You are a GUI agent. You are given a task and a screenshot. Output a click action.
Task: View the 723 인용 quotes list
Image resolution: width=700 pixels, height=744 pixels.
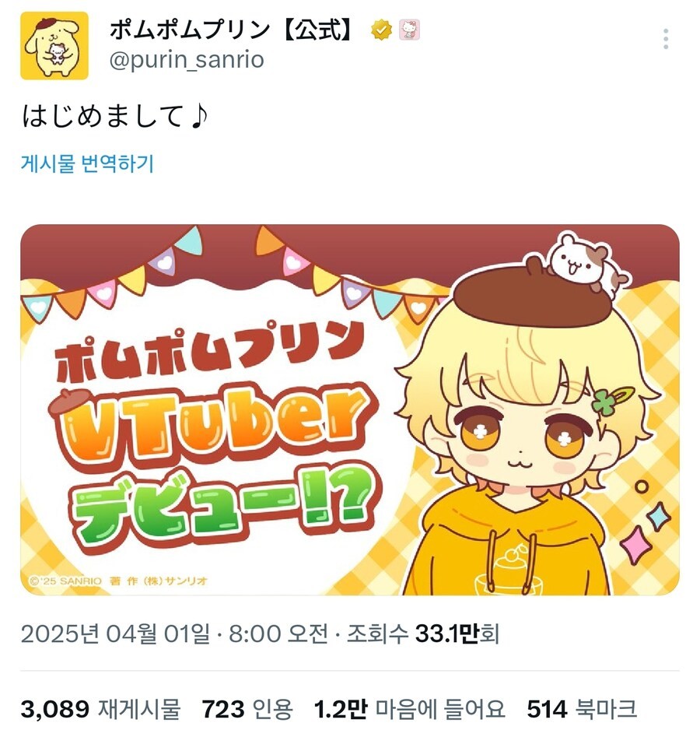click(247, 709)
